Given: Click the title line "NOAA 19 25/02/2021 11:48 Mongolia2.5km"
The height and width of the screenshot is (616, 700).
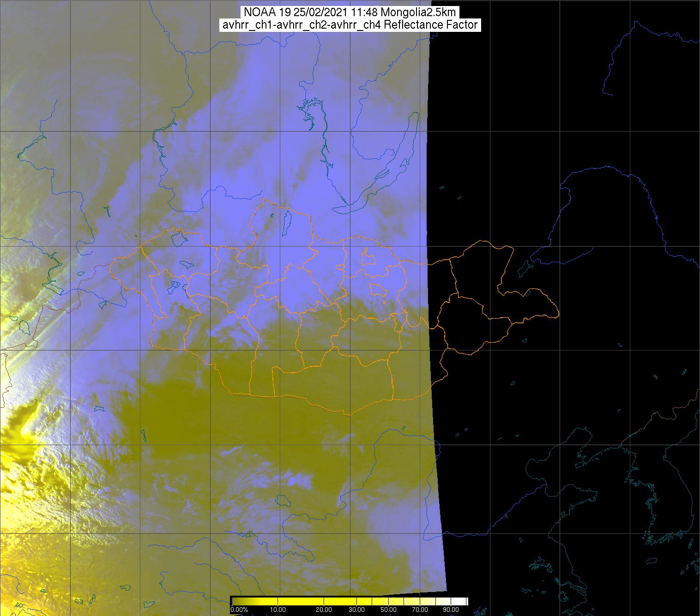Looking at the screenshot, I should pos(350,12).
